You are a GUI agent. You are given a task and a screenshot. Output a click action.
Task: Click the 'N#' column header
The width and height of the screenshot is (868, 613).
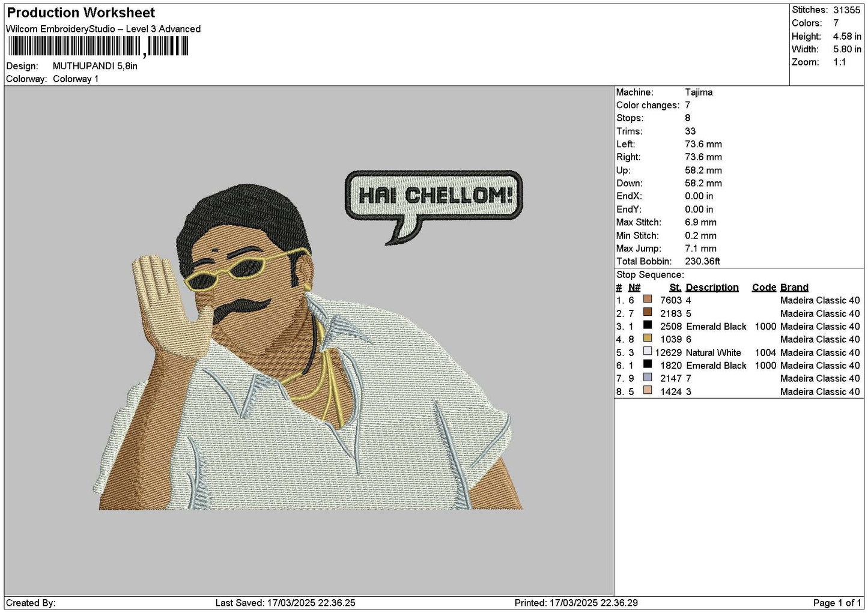(x=634, y=288)
